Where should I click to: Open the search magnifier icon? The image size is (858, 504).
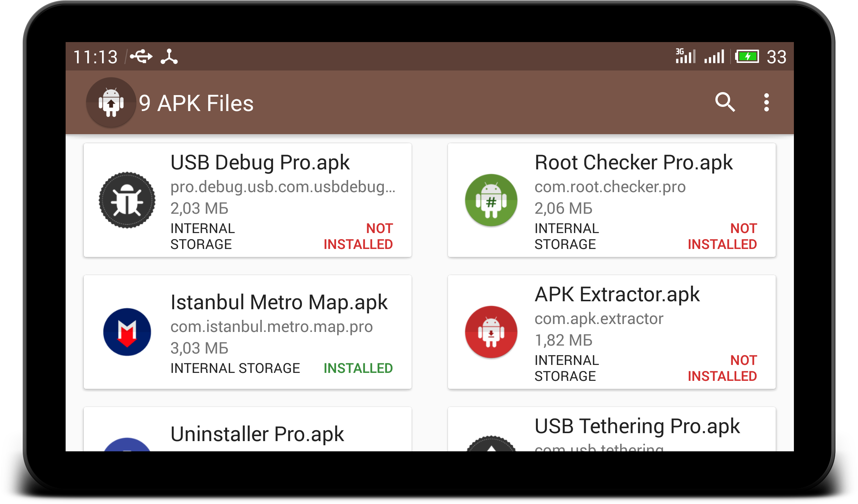[725, 102]
